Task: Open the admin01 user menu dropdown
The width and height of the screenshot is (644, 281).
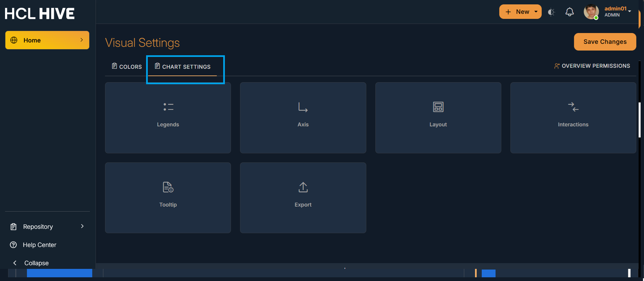Action: click(x=629, y=11)
